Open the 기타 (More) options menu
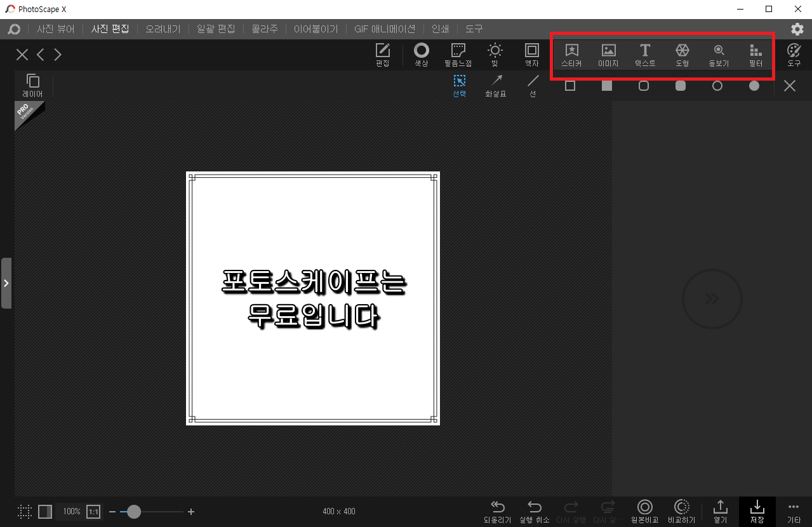The height and width of the screenshot is (527, 812). [x=794, y=512]
